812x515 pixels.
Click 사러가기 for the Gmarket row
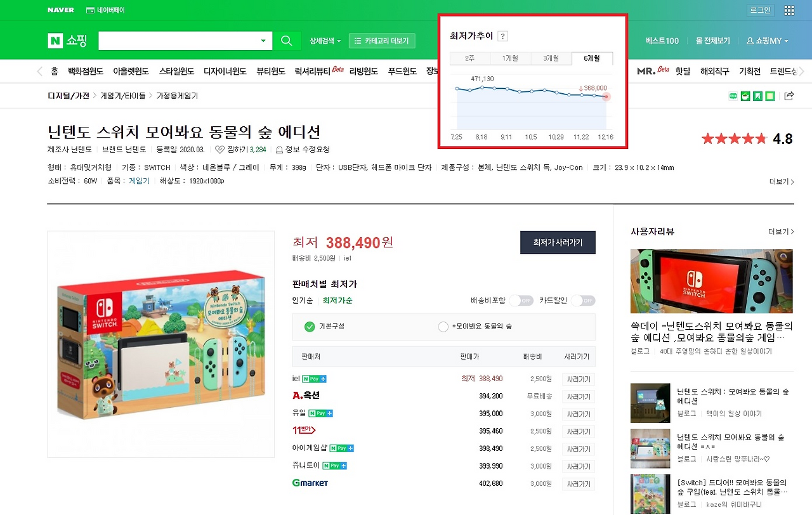pos(579,484)
